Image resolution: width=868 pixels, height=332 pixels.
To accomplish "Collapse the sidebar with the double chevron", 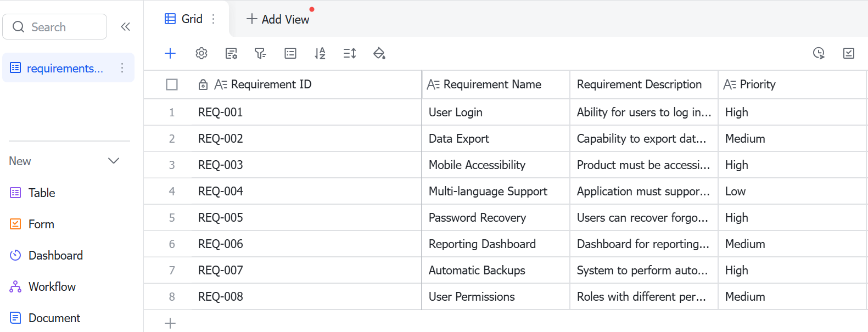I will click(125, 26).
